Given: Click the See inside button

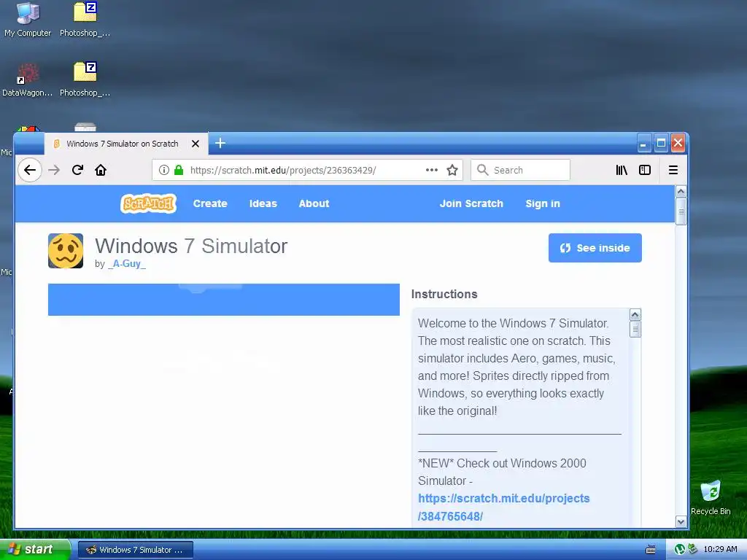Looking at the screenshot, I should 595,248.
